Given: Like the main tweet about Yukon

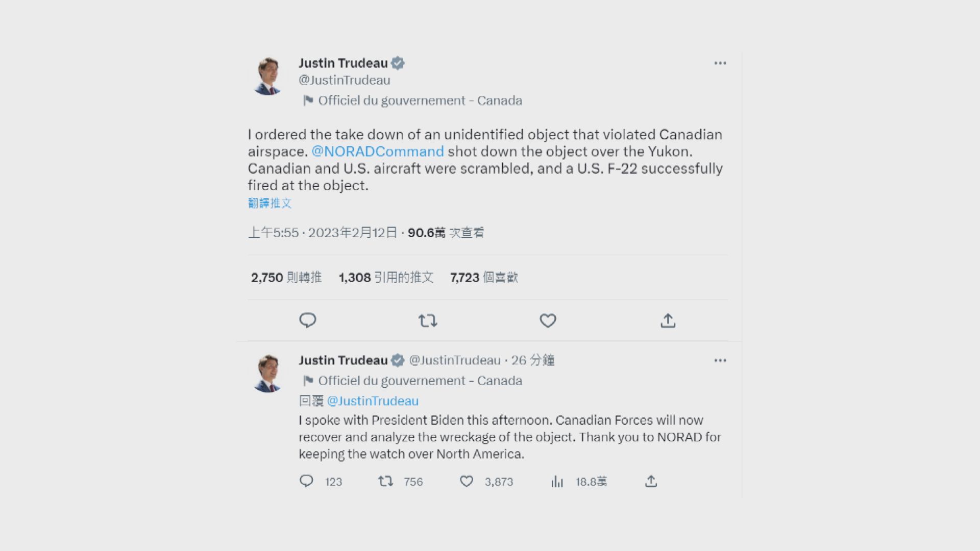Looking at the screenshot, I should [x=548, y=320].
